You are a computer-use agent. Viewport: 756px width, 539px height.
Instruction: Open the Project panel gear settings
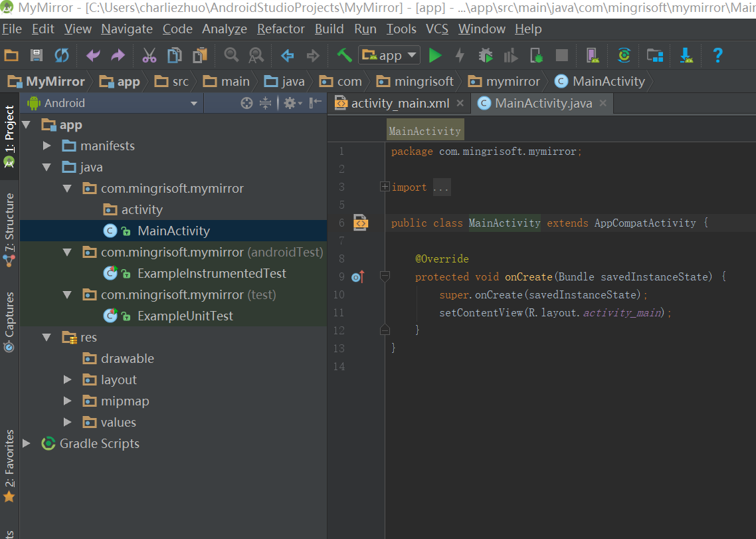pos(292,103)
